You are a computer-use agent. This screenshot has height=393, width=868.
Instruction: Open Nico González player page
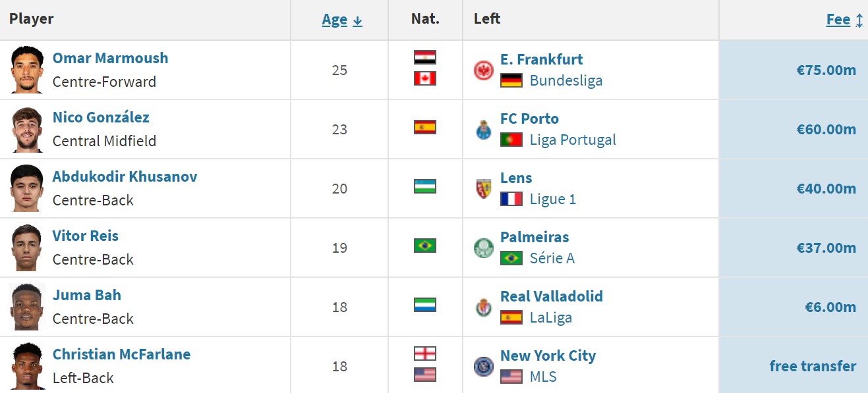(101, 117)
